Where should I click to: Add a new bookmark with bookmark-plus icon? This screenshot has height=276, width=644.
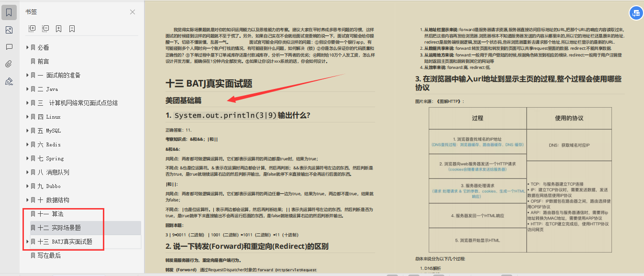point(58,29)
